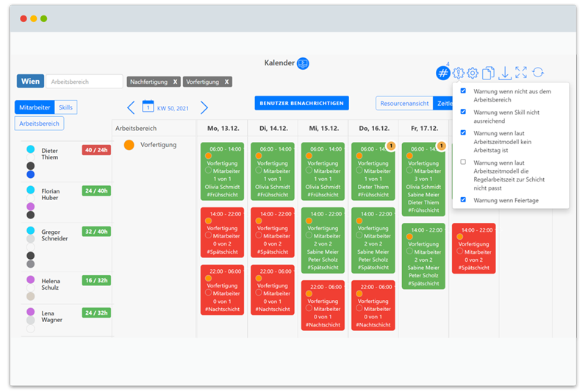The image size is (588, 392).
Task: Click the Arbeitsbereich search input field
Action: point(85,82)
